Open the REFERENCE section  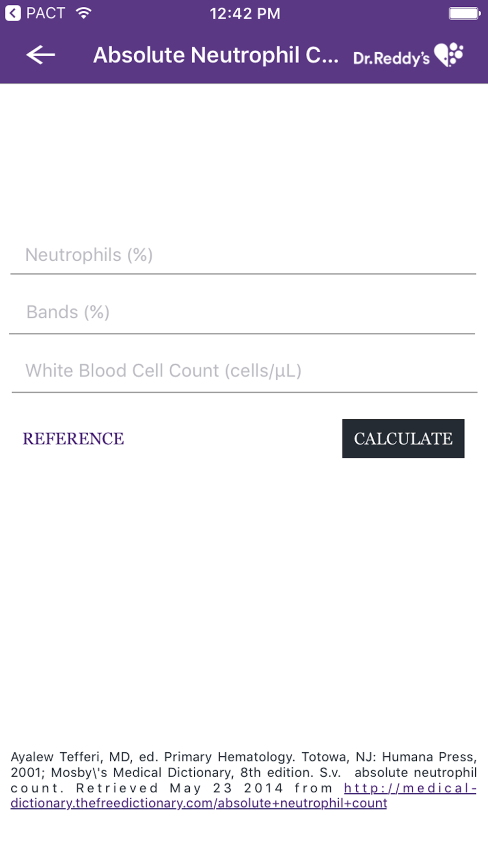coord(73,439)
